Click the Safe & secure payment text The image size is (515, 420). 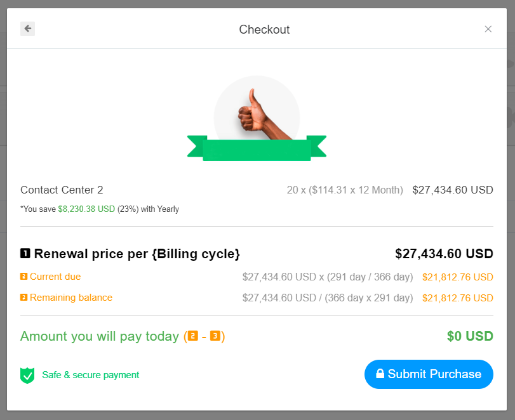coord(91,375)
